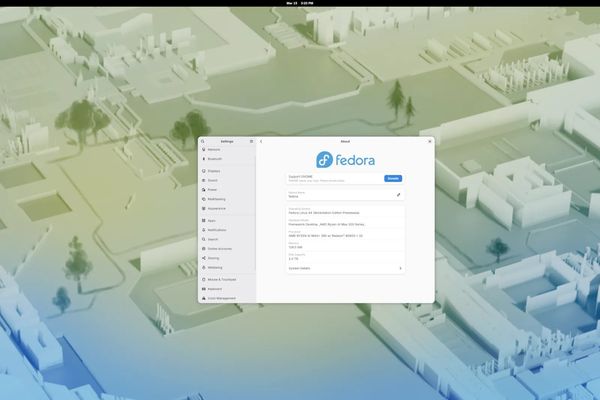Select the Hardware Model 'Framework Desktop' row
The height and width of the screenshot is (400, 600).
pos(345,223)
